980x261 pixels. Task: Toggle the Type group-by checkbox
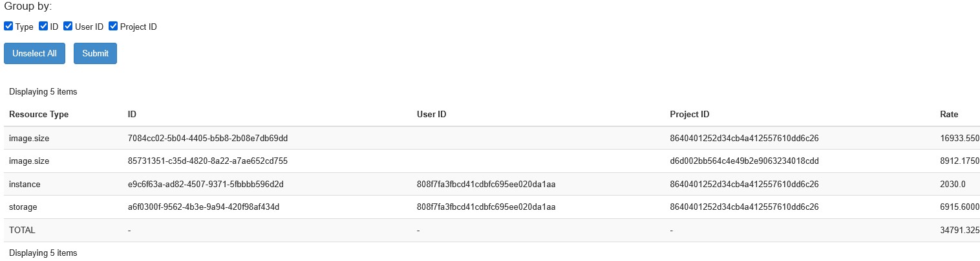(x=8, y=27)
